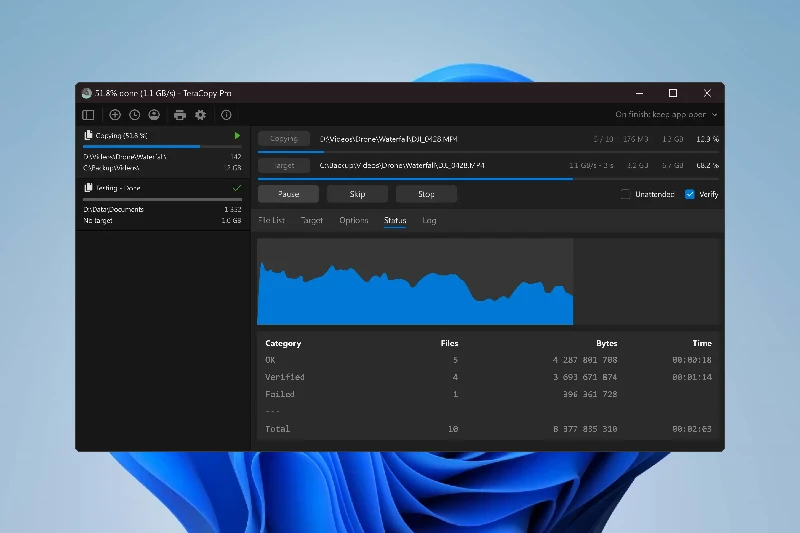800x533 pixels.
Task: Open the Log tab
Action: point(429,220)
